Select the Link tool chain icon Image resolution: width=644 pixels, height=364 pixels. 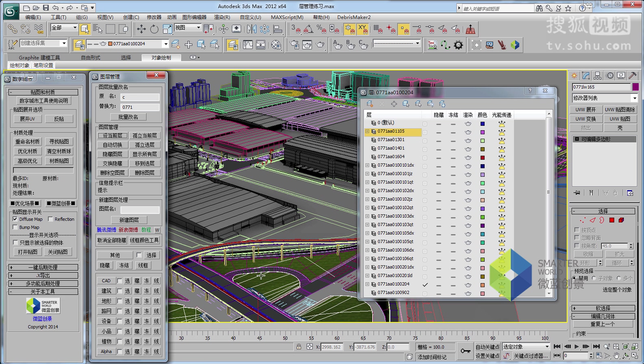pyautogui.click(x=13, y=29)
